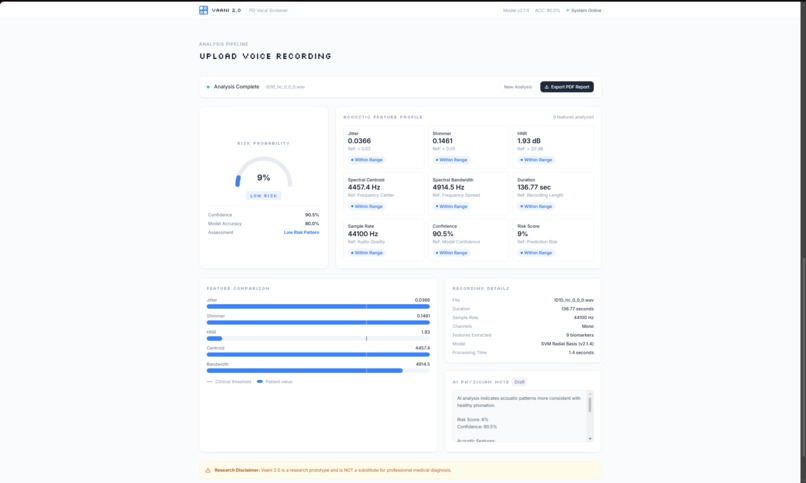The height and width of the screenshot is (483, 806).
Task: Click the Duration value 136.77 sec
Action: [534, 187]
